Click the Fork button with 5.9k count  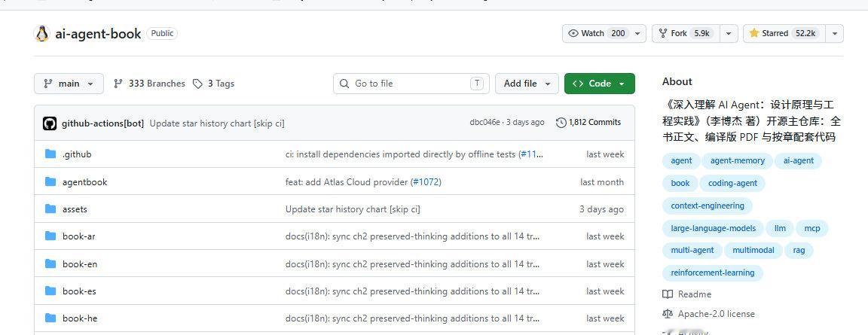click(x=686, y=33)
